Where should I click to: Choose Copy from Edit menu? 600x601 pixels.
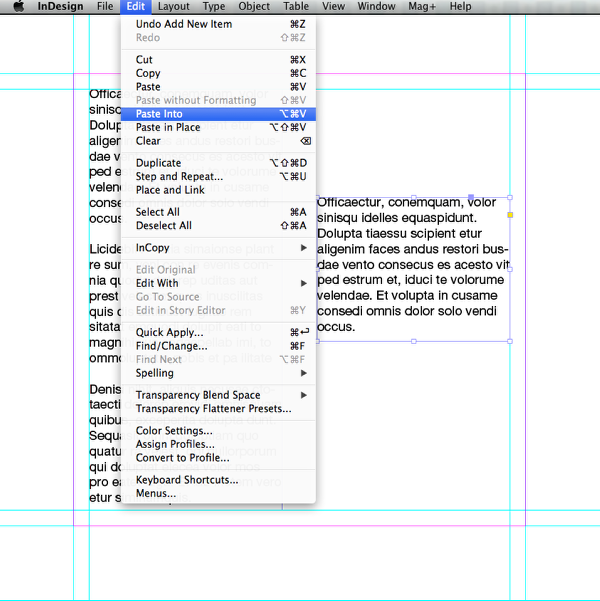click(218, 73)
